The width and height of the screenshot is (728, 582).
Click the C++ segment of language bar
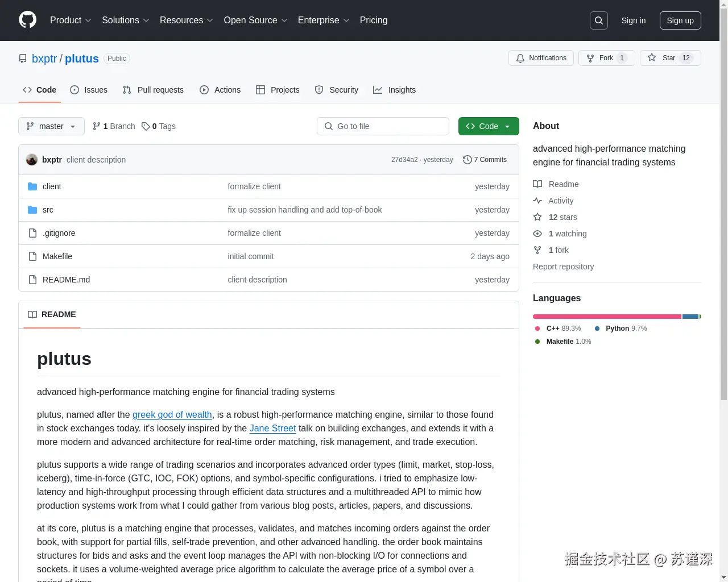pyautogui.click(x=607, y=317)
